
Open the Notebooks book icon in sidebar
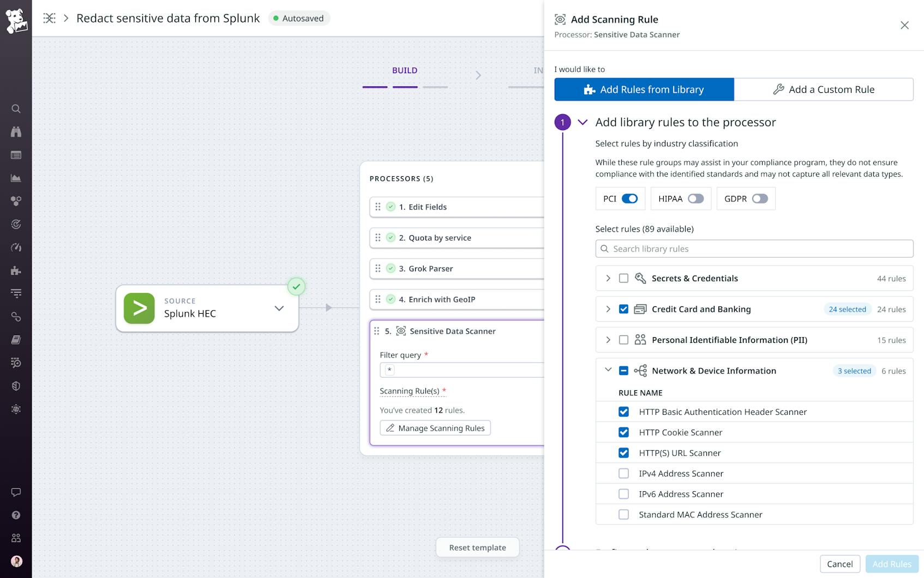16,339
